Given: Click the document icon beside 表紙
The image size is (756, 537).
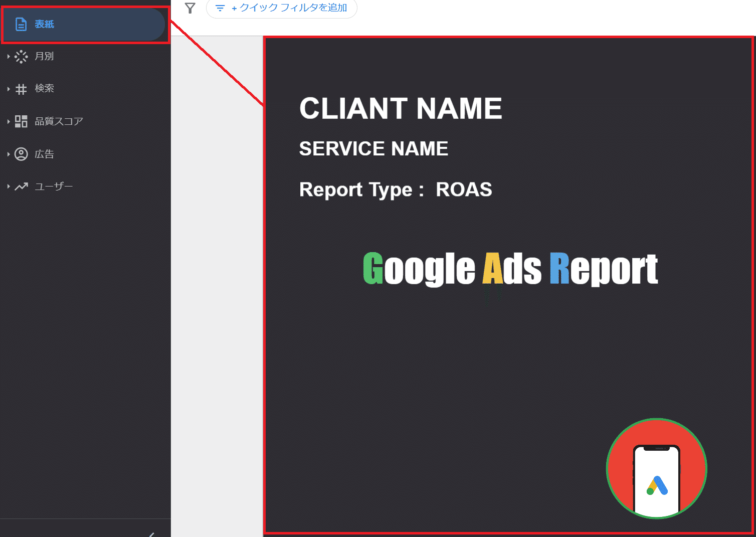Looking at the screenshot, I should pos(21,24).
